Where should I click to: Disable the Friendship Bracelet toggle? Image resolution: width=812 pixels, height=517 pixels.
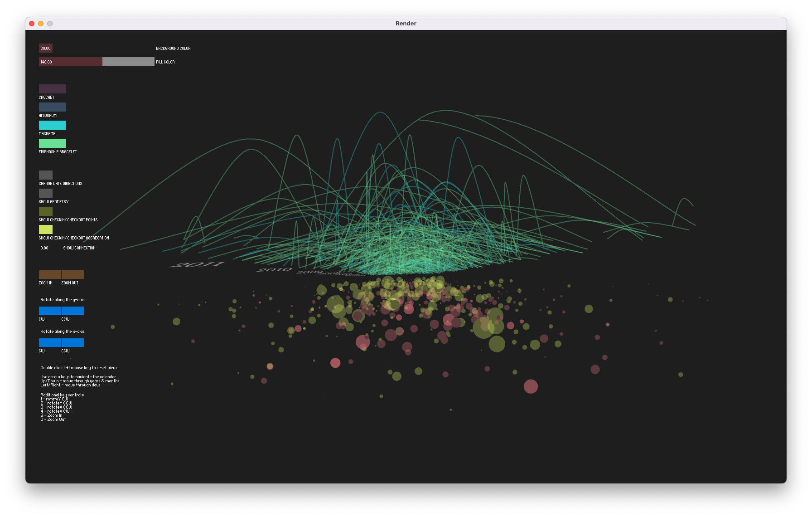point(53,143)
